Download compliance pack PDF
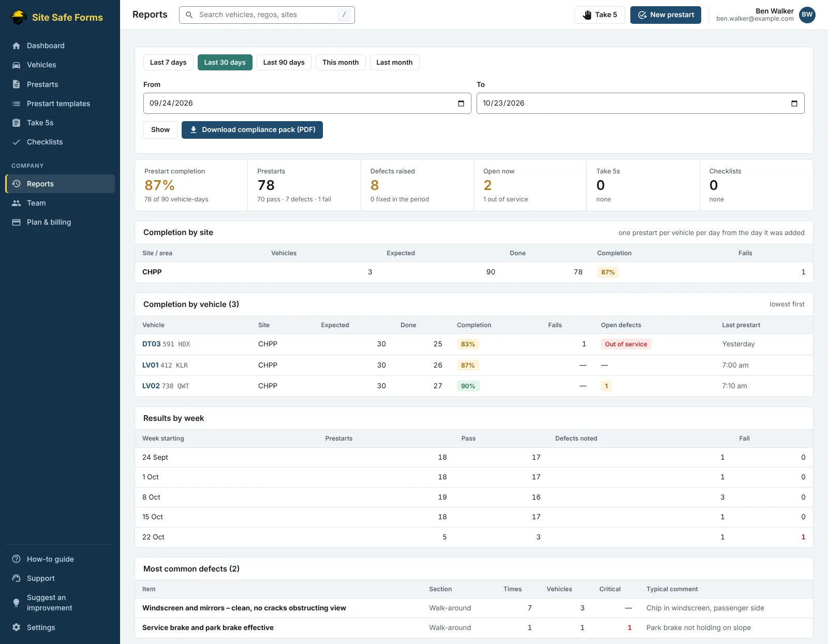The width and height of the screenshot is (828, 644). coord(252,130)
